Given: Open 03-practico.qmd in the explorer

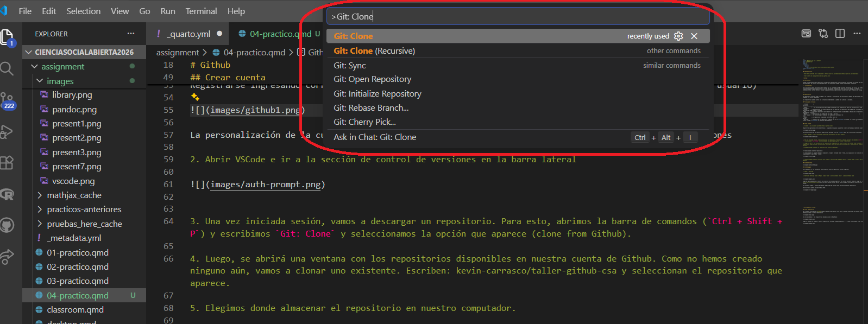Looking at the screenshot, I should tap(77, 281).
